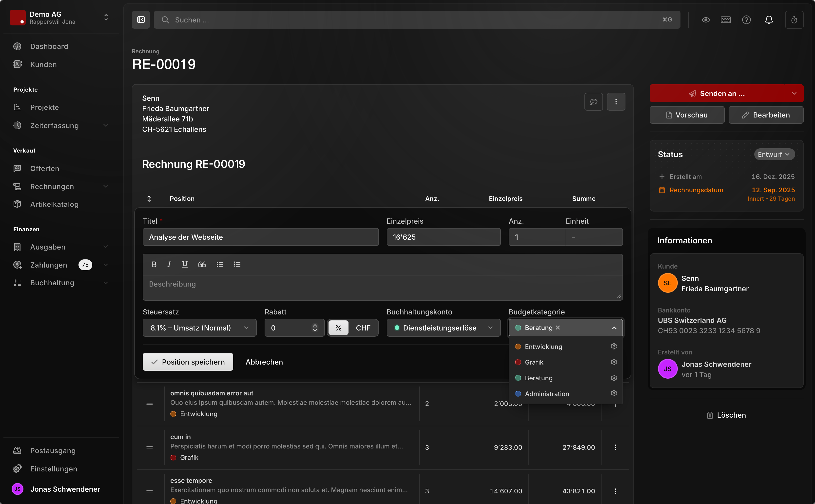815x504 pixels.
Task: Open the notifications bell
Action: coord(769,20)
